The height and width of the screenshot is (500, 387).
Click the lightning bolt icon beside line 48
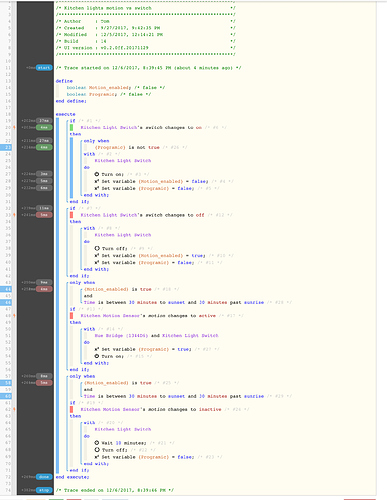tap(14, 316)
